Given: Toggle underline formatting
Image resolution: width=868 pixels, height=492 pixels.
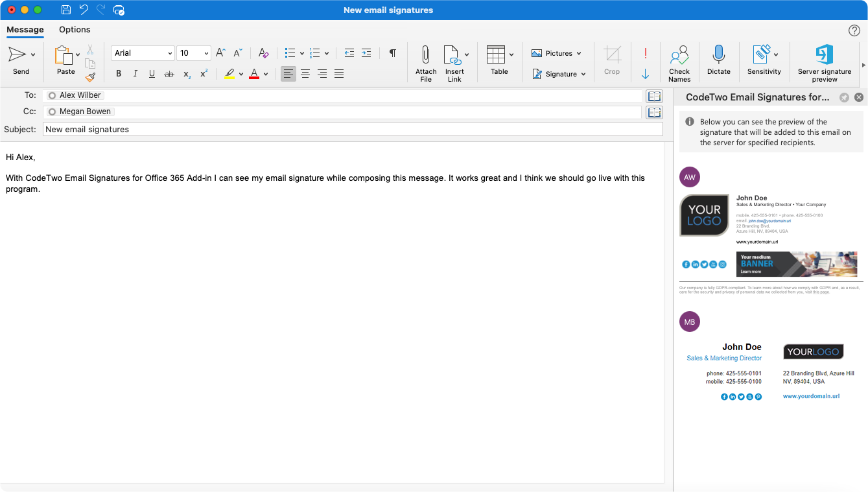Looking at the screenshot, I should click(x=152, y=73).
